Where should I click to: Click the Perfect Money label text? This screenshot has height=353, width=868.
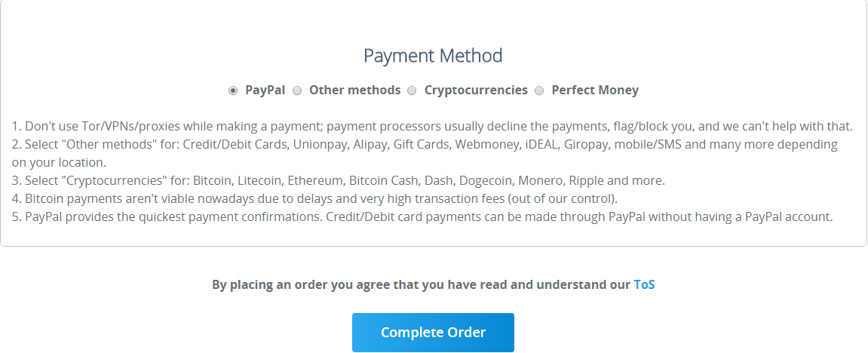(x=595, y=91)
